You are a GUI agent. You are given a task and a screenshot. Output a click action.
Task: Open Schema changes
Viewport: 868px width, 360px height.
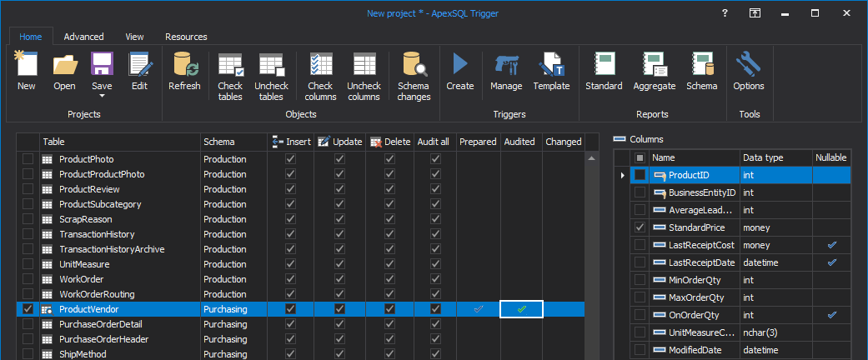(x=414, y=77)
